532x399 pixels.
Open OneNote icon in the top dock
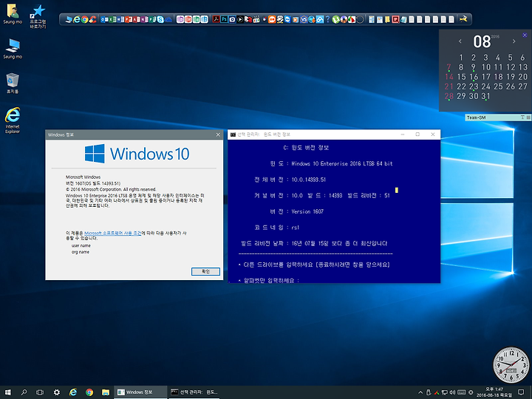pyautogui.click(x=144, y=19)
